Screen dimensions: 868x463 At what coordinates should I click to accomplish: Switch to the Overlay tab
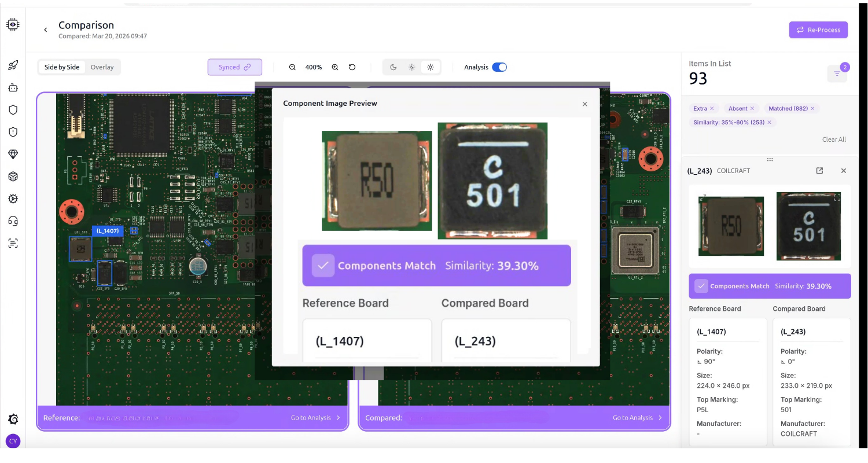click(102, 67)
